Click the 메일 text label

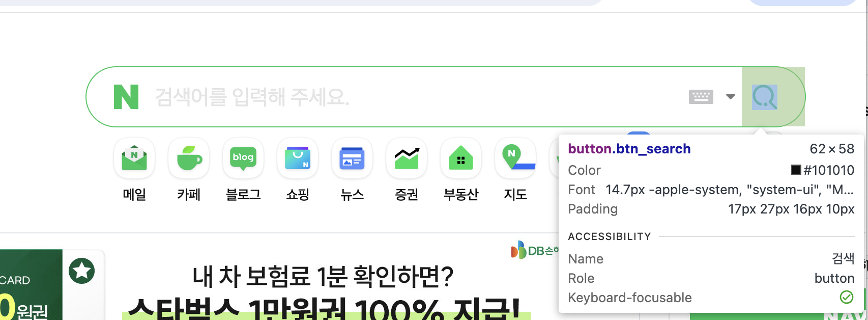tap(134, 195)
